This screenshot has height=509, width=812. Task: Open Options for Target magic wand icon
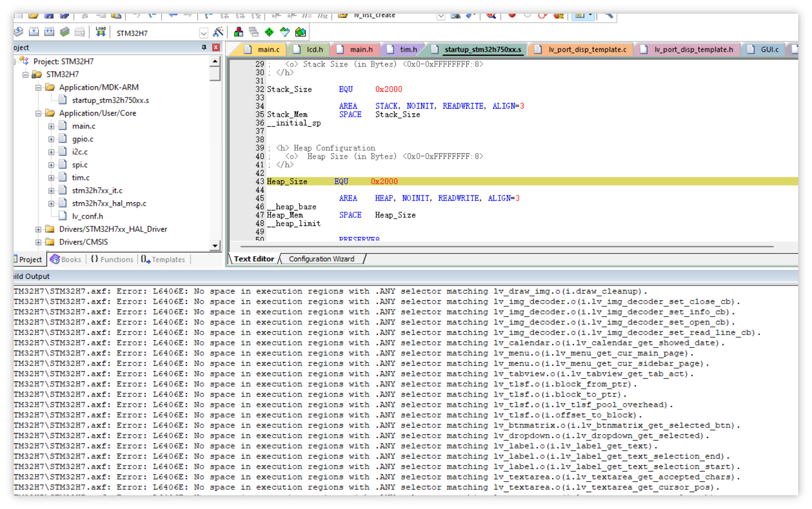click(x=218, y=32)
